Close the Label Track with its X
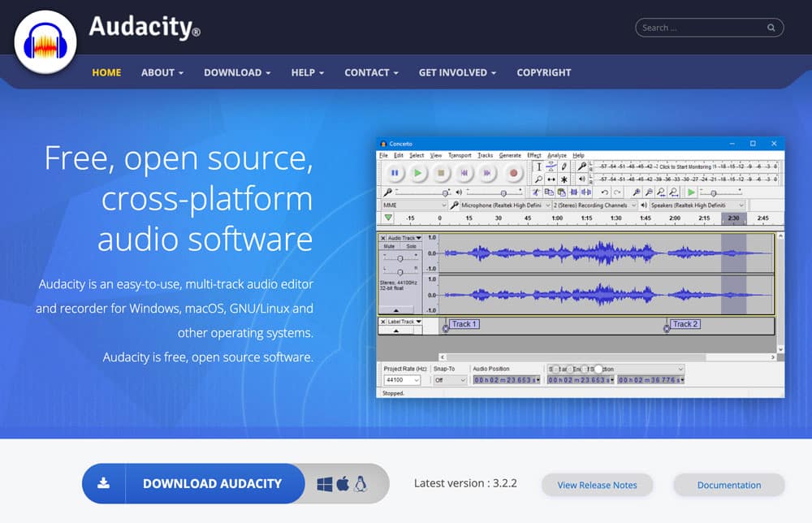 point(383,322)
